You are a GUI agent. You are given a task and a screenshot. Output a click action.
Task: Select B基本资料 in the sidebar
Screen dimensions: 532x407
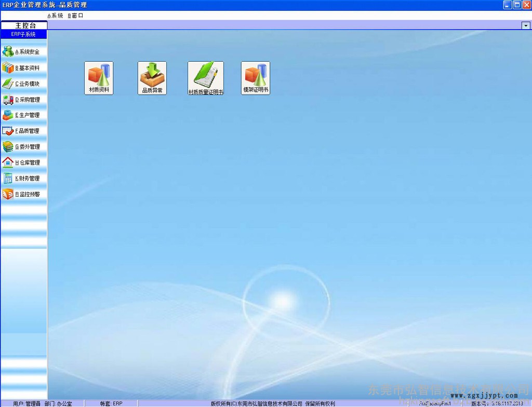(23, 68)
